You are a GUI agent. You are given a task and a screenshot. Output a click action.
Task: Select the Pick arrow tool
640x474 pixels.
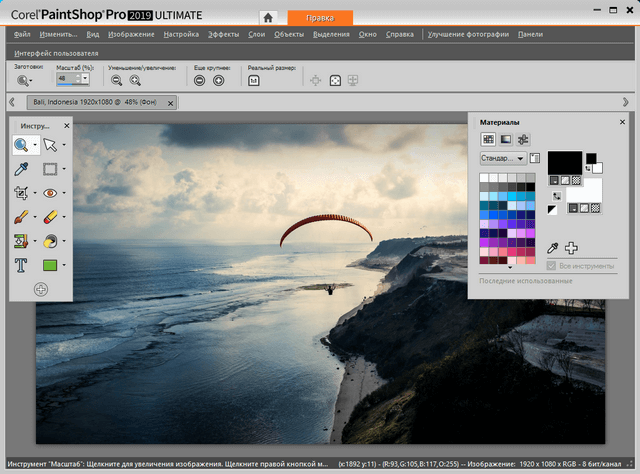[x=50, y=145]
